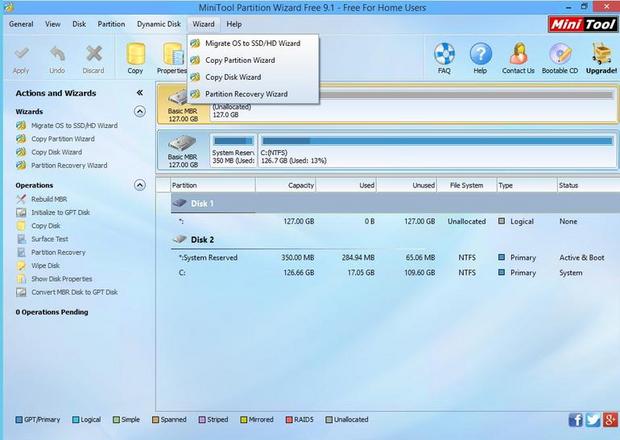Click the Apply checkmark toolbar icon
The height and width of the screenshot is (440, 620).
21,56
